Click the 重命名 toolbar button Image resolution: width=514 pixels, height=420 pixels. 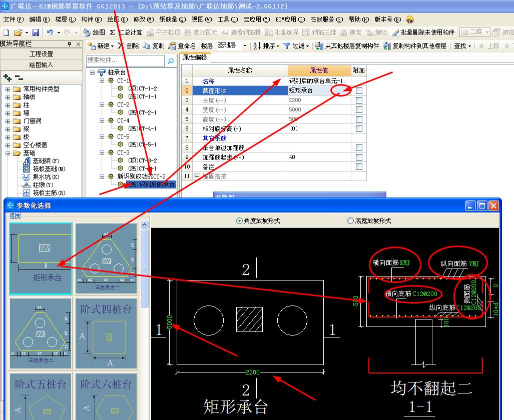[182, 46]
